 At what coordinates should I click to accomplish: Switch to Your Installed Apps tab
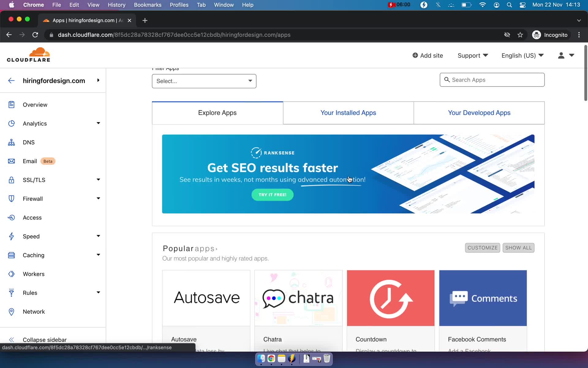click(348, 113)
